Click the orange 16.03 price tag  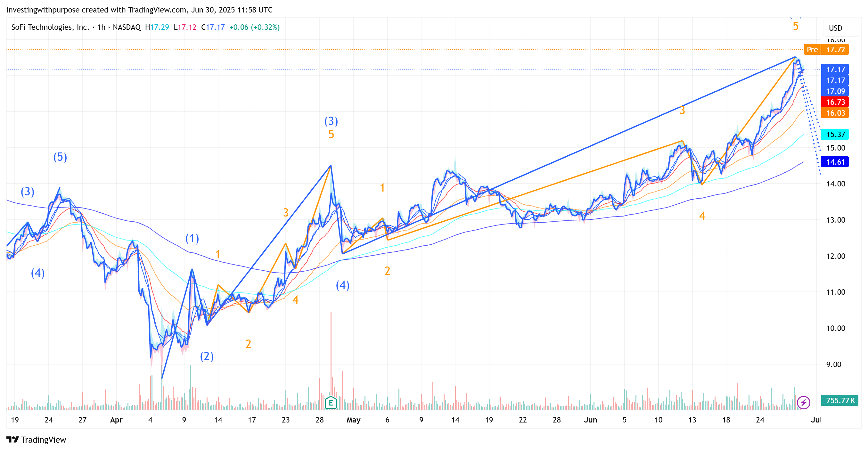tap(835, 113)
